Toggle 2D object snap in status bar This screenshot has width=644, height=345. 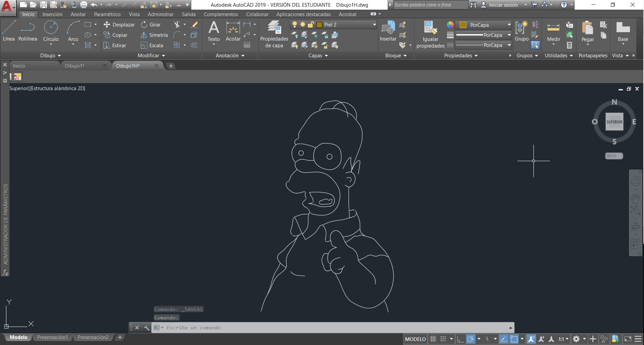coord(514,339)
